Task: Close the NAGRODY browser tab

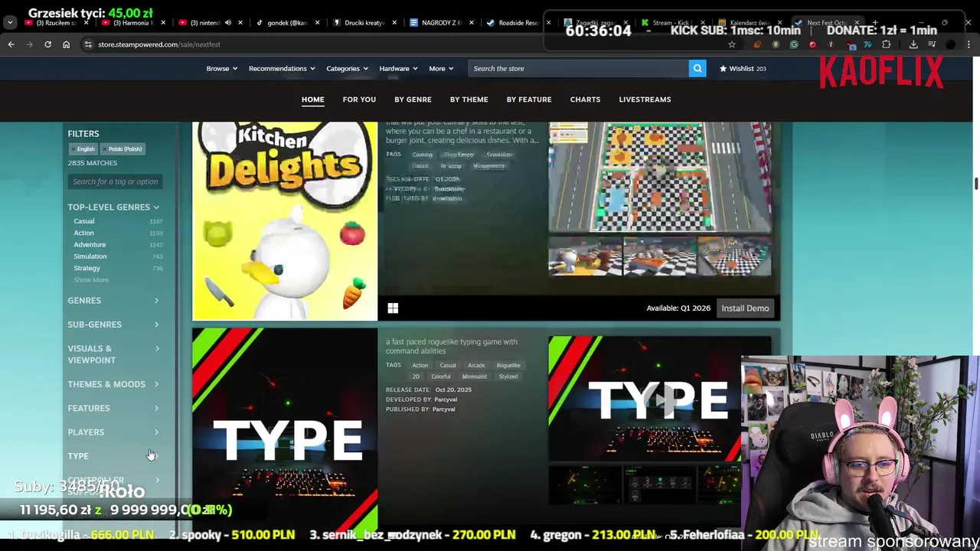Action: pos(472,23)
